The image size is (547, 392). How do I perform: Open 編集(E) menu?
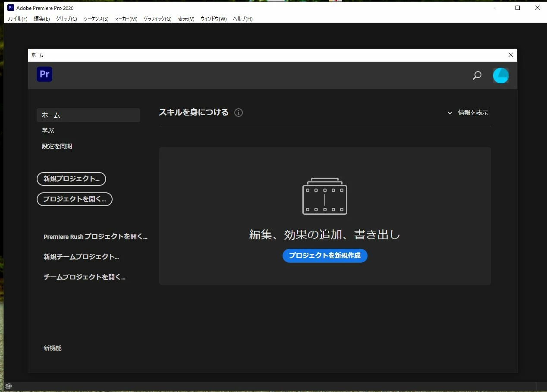click(42, 19)
